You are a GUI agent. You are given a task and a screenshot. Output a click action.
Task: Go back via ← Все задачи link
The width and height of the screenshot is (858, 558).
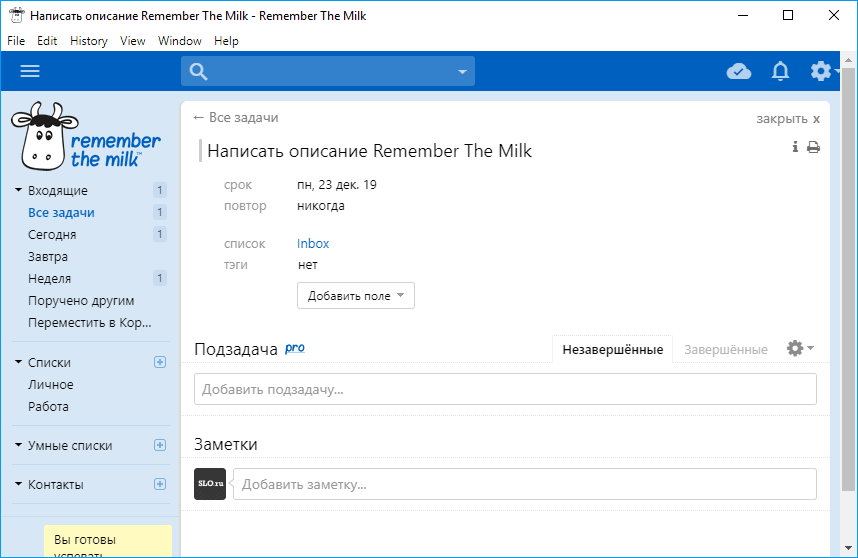click(x=236, y=118)
